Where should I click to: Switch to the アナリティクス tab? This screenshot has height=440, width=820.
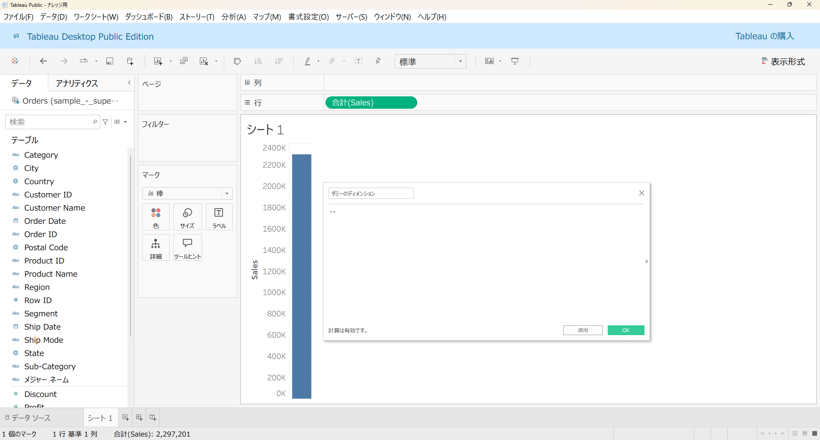pyautogui.click(x=77, y=83)
